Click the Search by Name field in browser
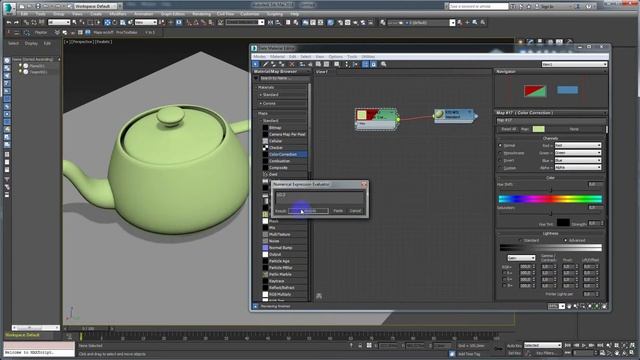 (x=284, y=78)
